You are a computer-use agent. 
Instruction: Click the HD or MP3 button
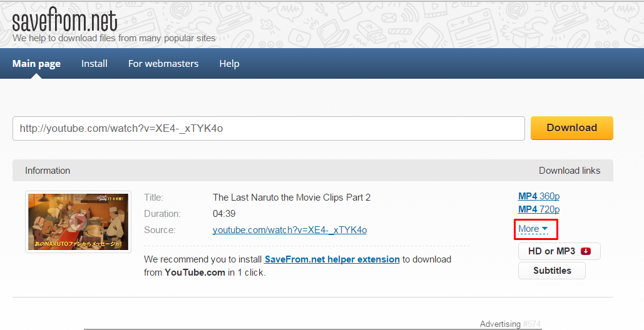coord(560,251)
